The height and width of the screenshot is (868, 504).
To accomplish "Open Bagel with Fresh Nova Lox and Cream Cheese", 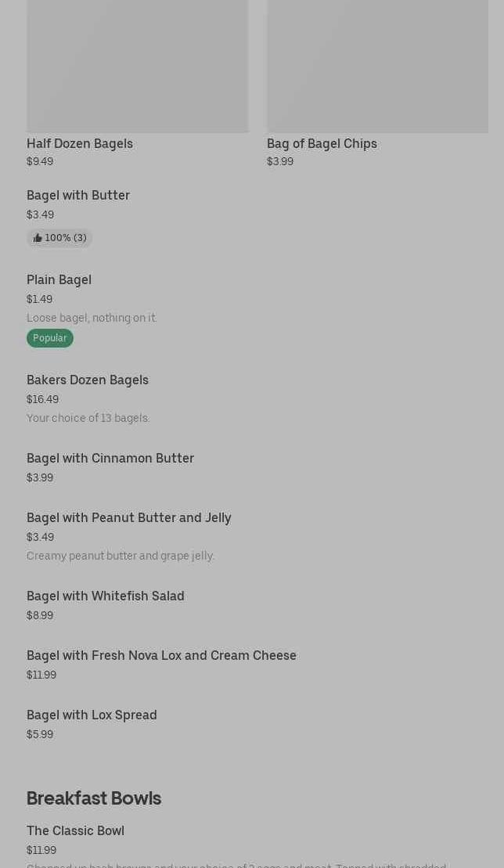I will click(x=161, y=655).
